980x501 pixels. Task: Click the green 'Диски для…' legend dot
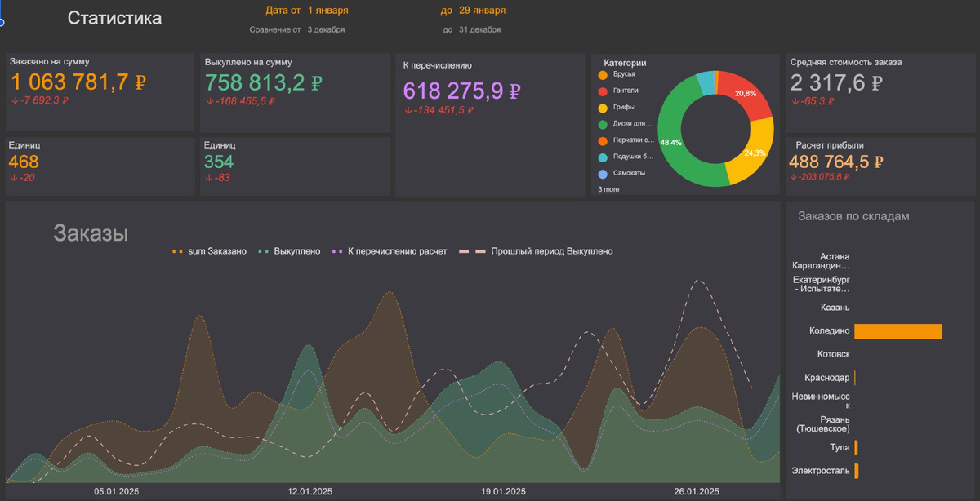click(x=603, y=124)
